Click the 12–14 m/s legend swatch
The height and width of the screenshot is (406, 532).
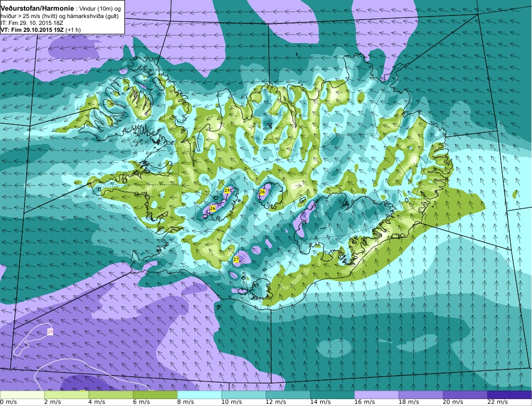tap(288, 395)
